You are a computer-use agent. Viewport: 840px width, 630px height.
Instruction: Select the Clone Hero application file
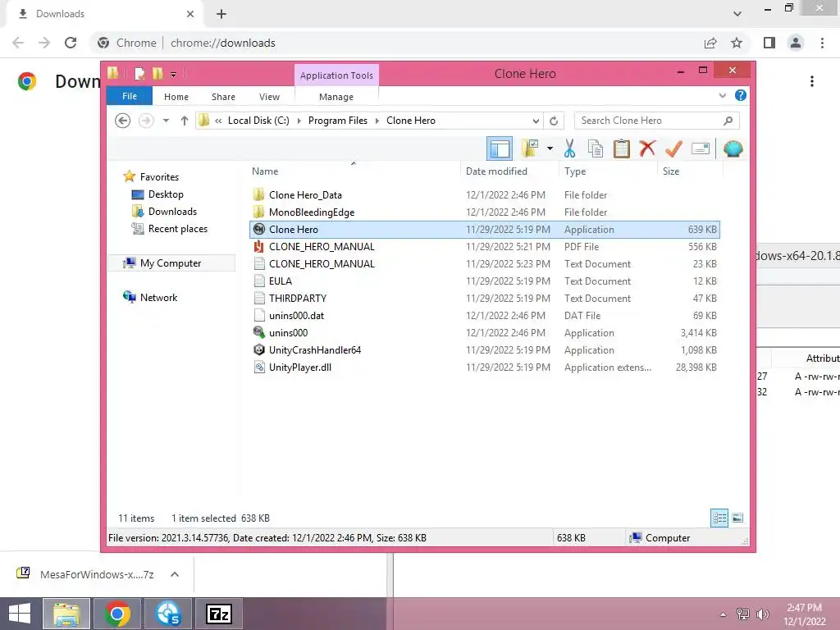[485, 230]
